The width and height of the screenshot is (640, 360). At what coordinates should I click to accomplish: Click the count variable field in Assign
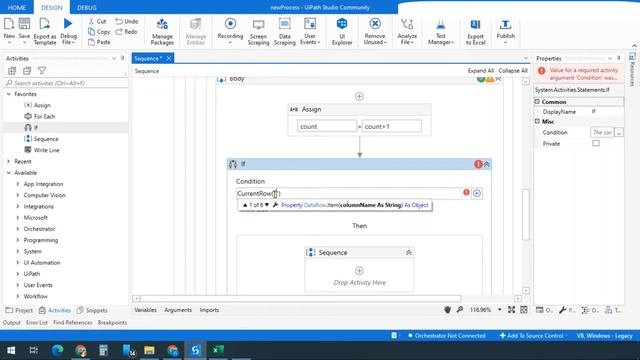[327, 126]
